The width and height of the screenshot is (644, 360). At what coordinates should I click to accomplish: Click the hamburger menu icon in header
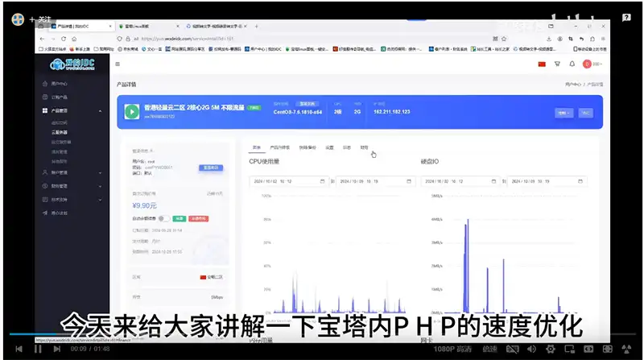tap(118, 64)
